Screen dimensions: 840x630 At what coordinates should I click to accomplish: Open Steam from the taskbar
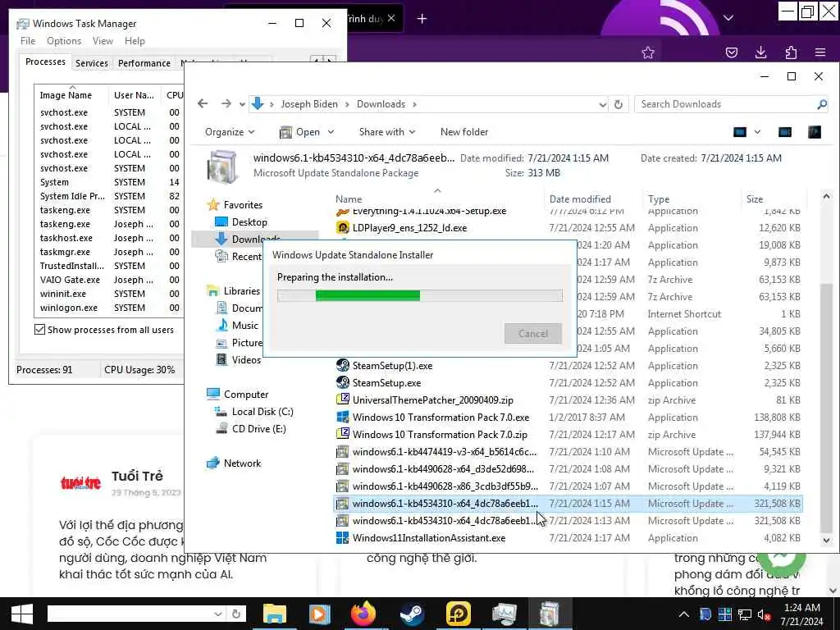(412, 614)
